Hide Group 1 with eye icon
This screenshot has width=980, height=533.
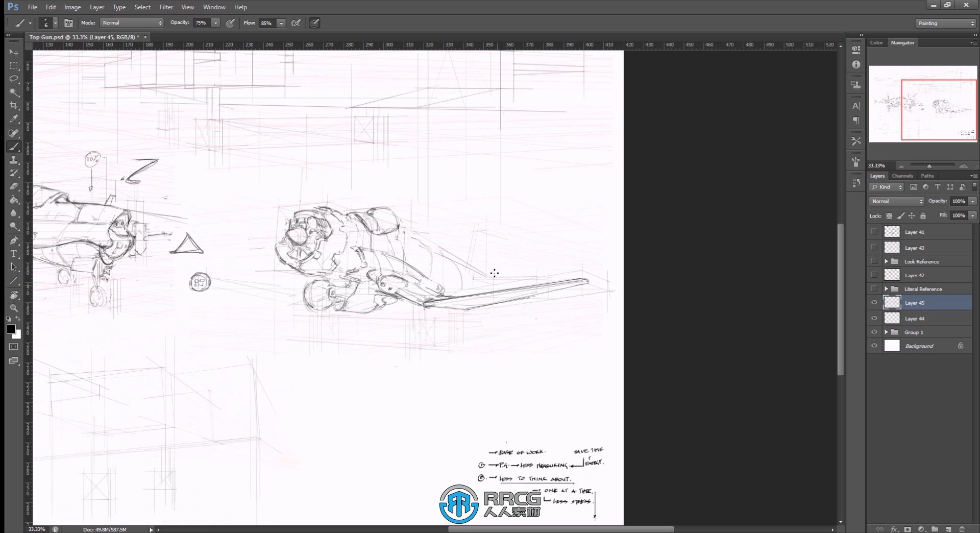tap(874, 332)
